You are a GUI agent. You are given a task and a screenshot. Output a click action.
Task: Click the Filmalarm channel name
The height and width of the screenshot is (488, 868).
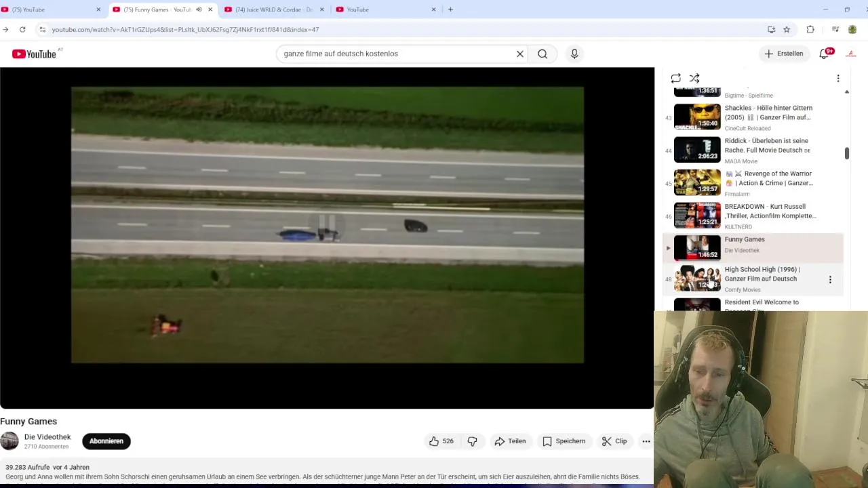(737, 194)
